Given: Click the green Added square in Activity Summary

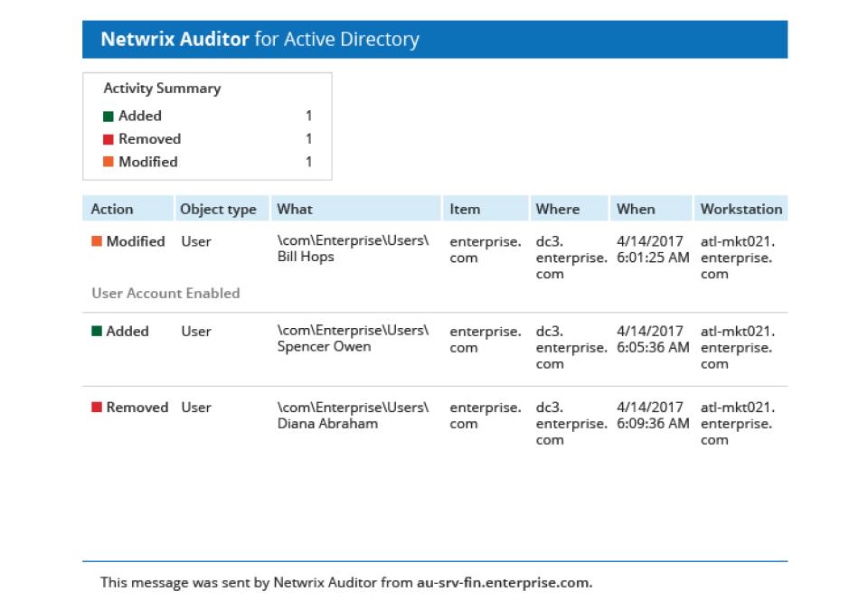Looking at the screenshot, I should click(108, 117).
